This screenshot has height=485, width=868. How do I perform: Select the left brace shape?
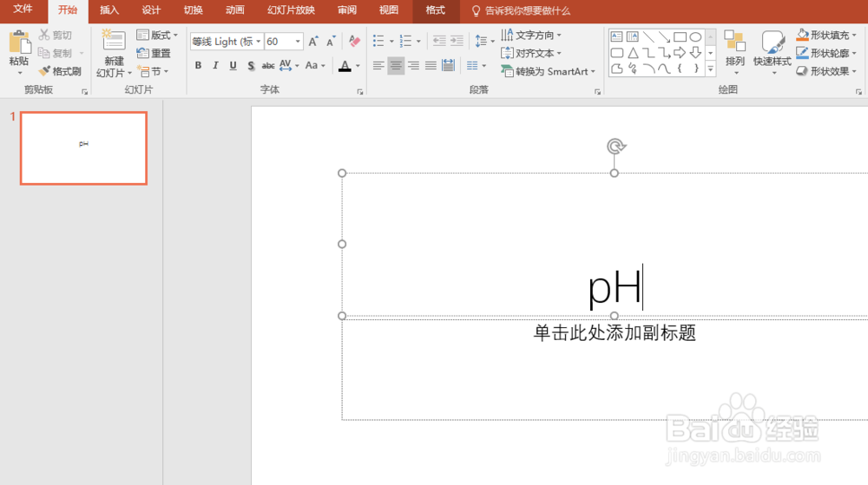tap(680, 69)
